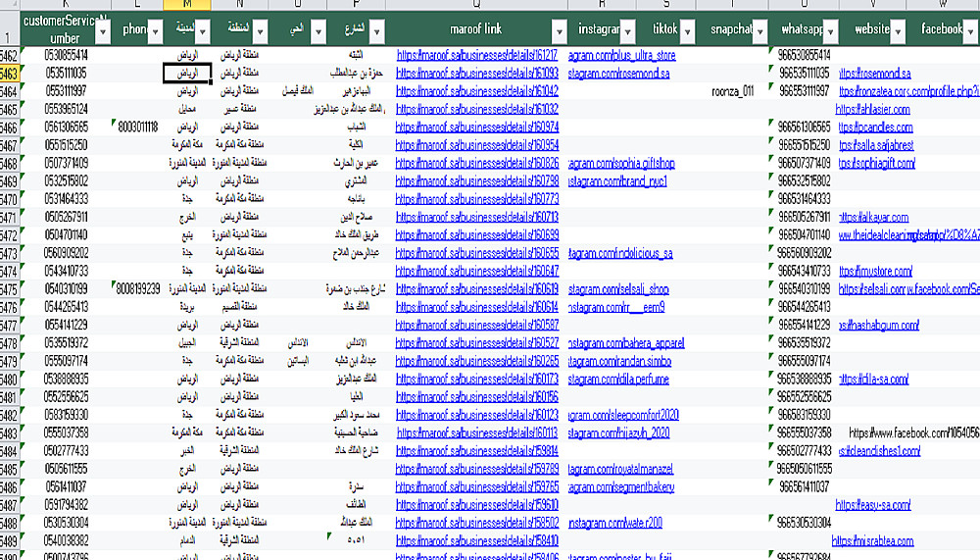This screenshot has width=980, height=560.
Task: Select row header 5462
Action: 10,56
